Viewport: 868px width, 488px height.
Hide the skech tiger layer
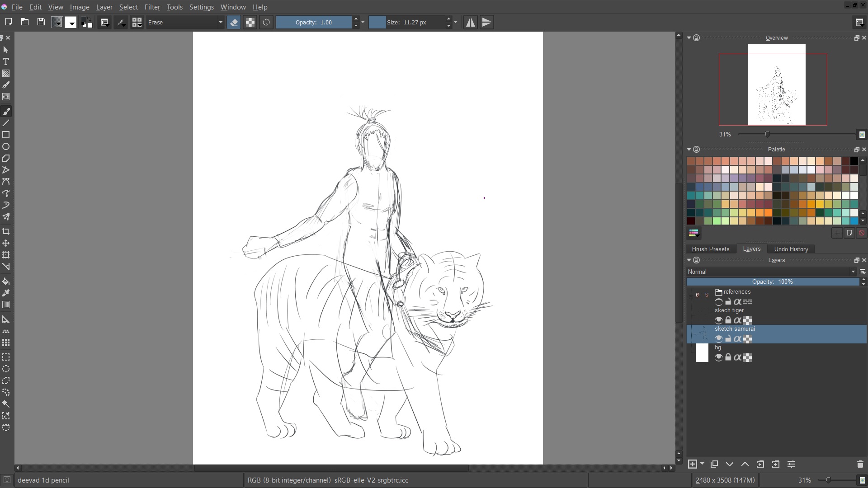tap(718, 320)
